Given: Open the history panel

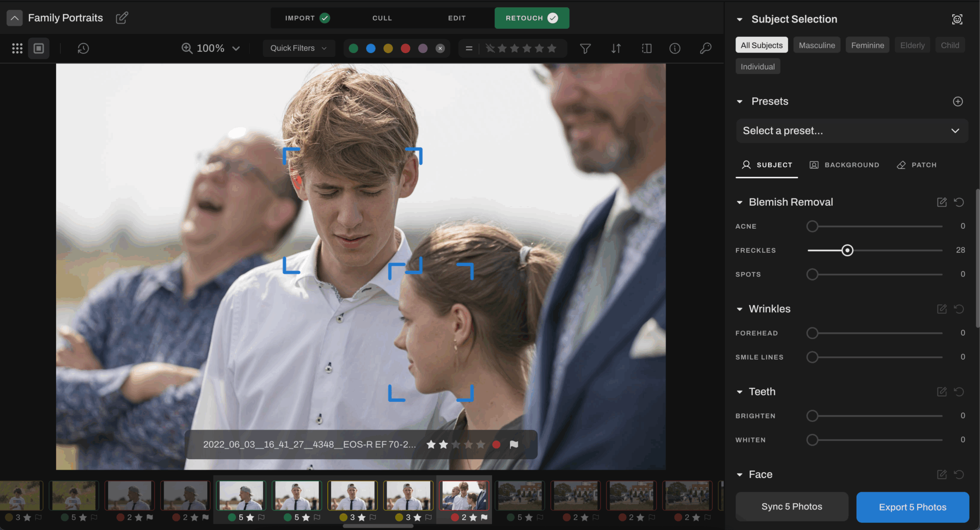Looking at the screenshot, I should click(x=83, y=48).
